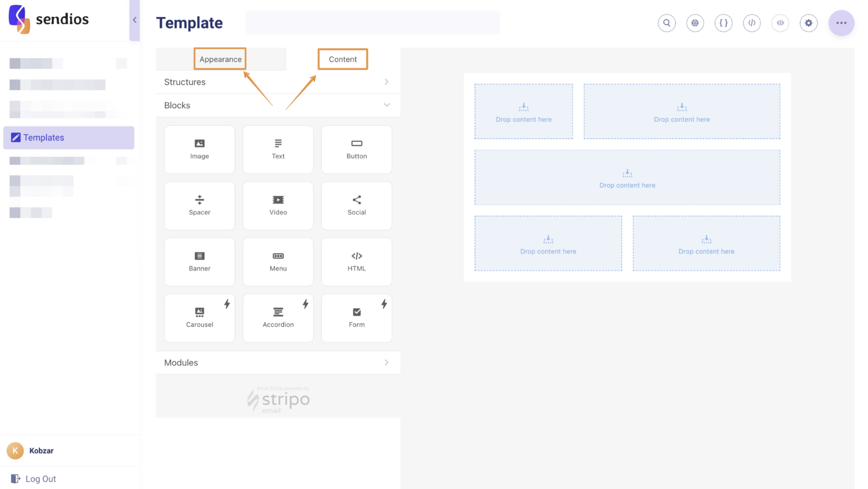Choose the Social share block
The width and height of the screenshot is (868, 489).
point(356,205)
